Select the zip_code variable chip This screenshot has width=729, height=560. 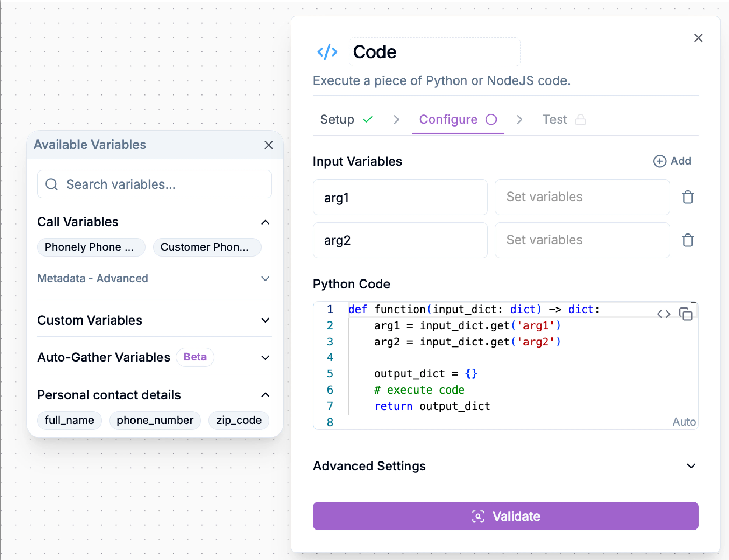click(x=239, y=420)
